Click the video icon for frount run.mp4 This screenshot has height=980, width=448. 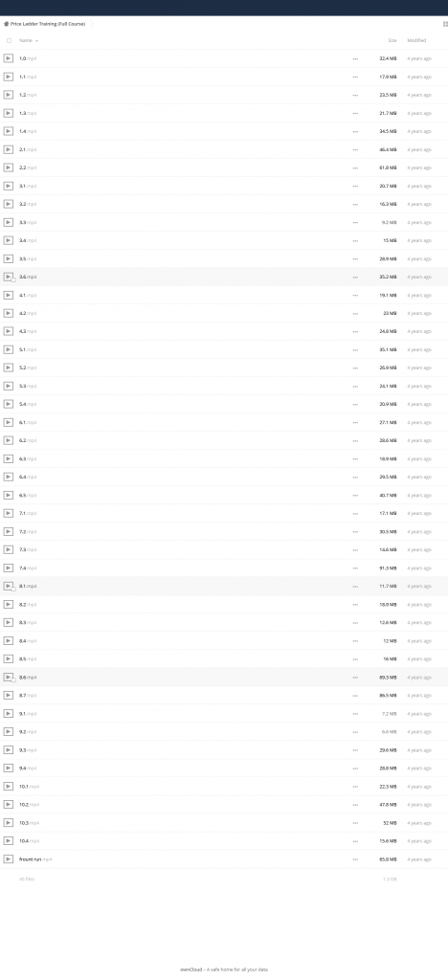[8, 859]
